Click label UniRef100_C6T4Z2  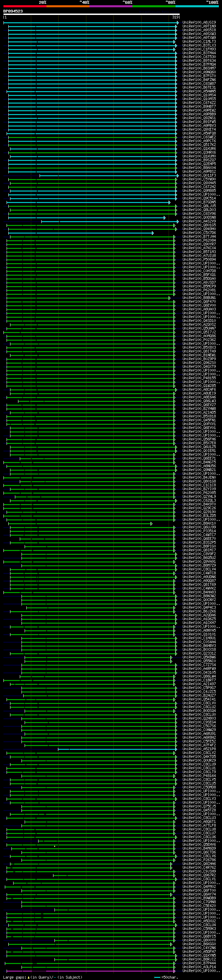[199, 103]
